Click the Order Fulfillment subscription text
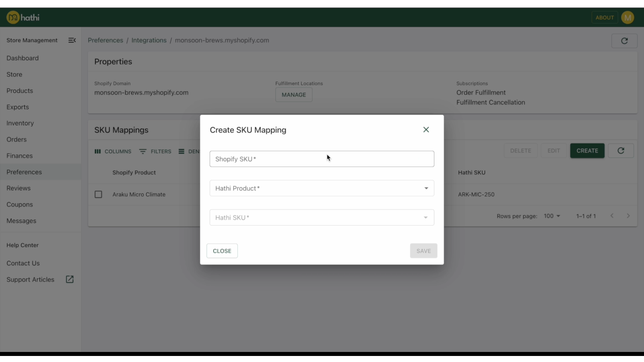Screen dimensions: 644x362 481,93
